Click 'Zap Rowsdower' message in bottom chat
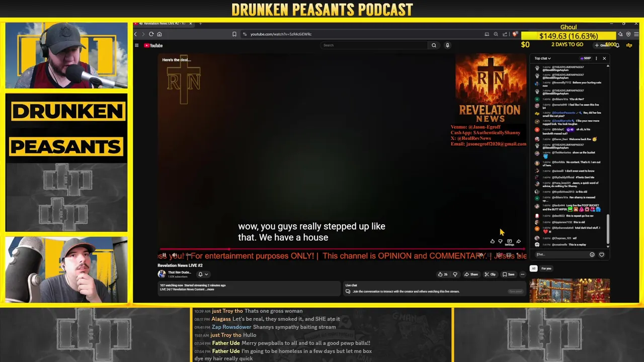Screen dimensions: 644x362 pyautogui.click(x=274, y=327)
